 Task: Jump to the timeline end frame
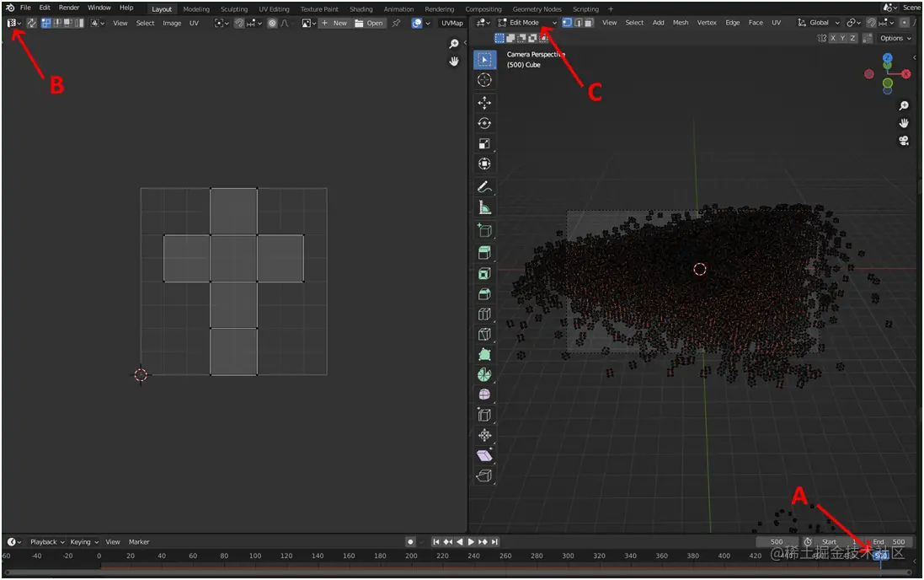494,542
